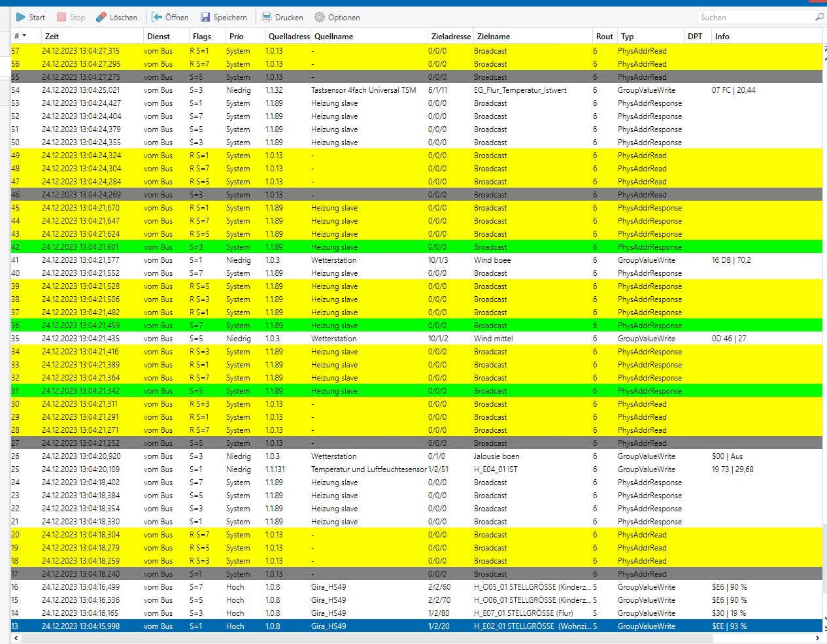
Task: Click the Start play icon
Action: tap(21, 18)
